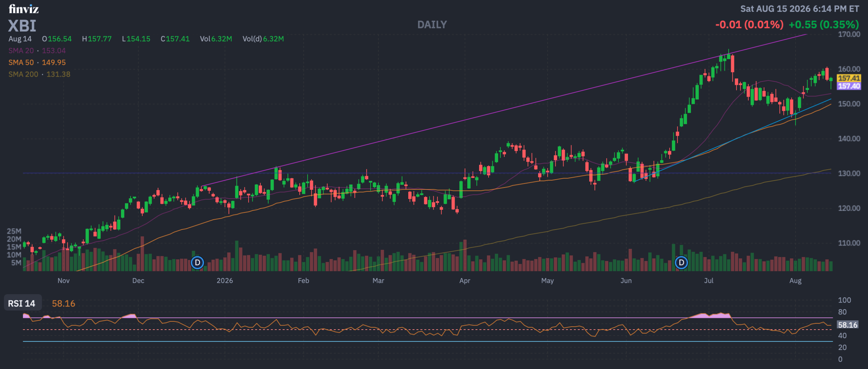The height and width of the screenshot is (369, 868).
Task: Click the SMA 50 legend entry
Action: point(37,62)
